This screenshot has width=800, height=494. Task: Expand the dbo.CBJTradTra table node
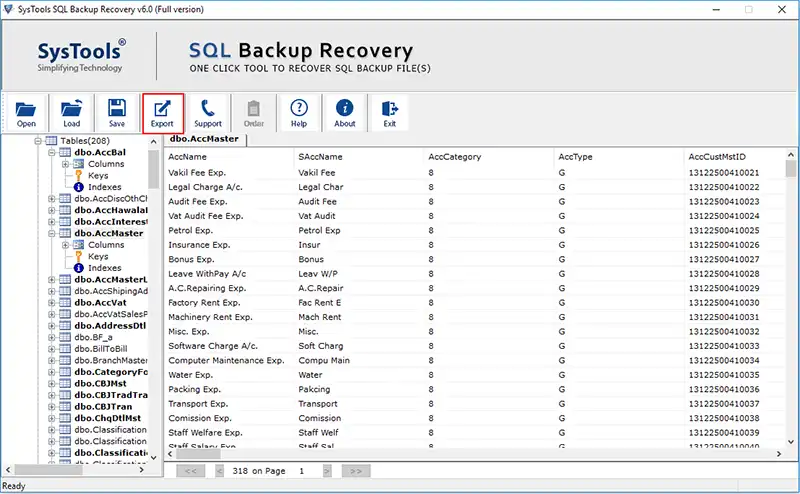tap(52, 395)
